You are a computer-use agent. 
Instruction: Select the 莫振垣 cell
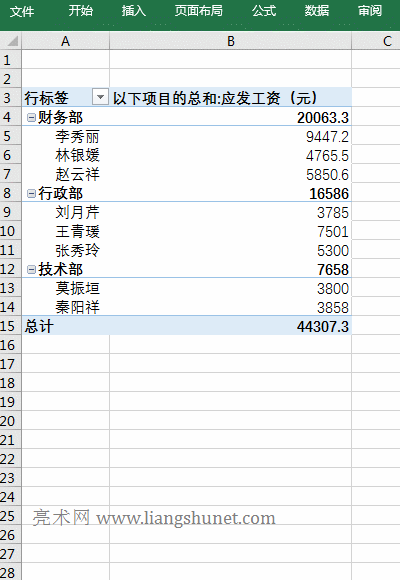coord(65,288)
